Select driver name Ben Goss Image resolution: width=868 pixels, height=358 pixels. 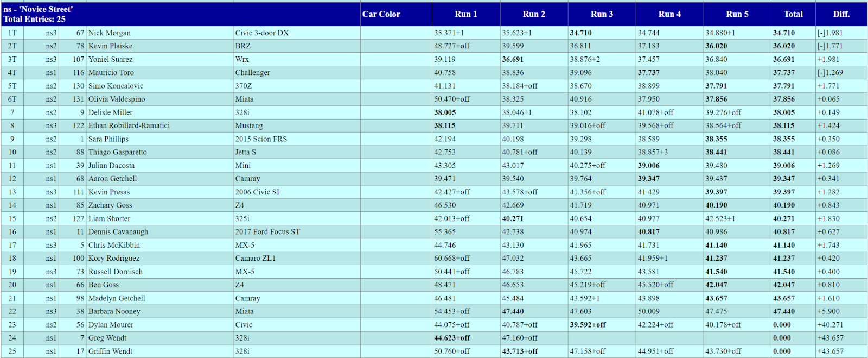104,285
